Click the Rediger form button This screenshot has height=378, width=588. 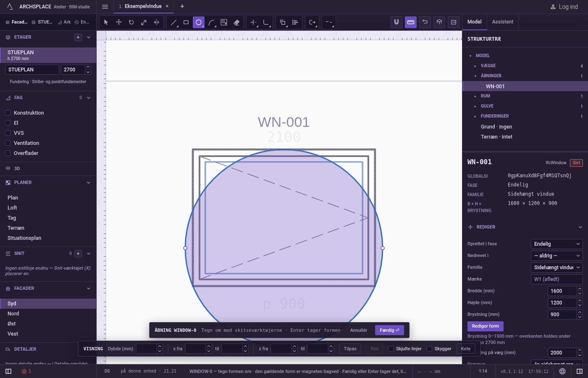coord(486,326)
